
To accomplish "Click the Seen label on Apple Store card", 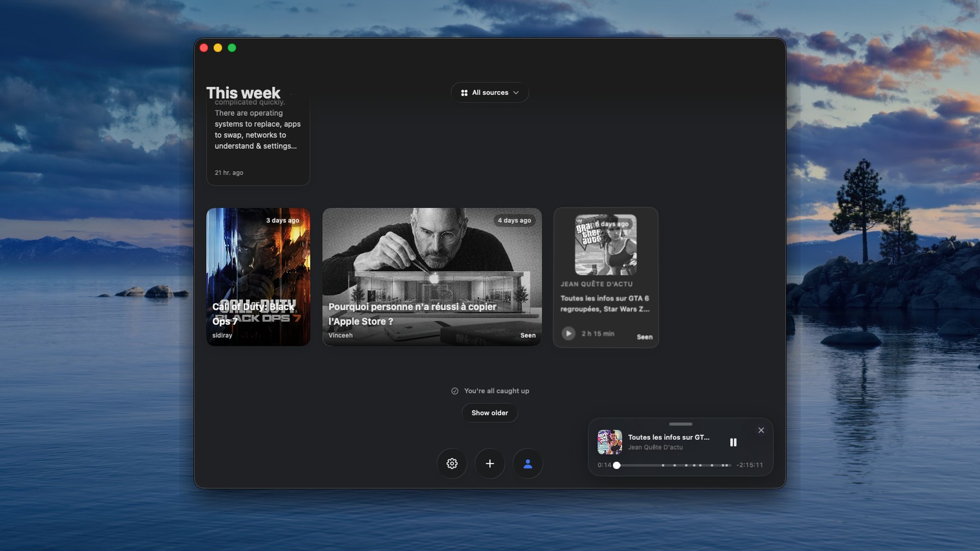I will pos(528,335).
